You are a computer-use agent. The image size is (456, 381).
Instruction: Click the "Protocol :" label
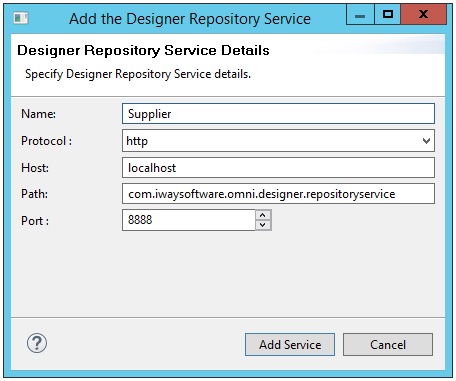46,141
